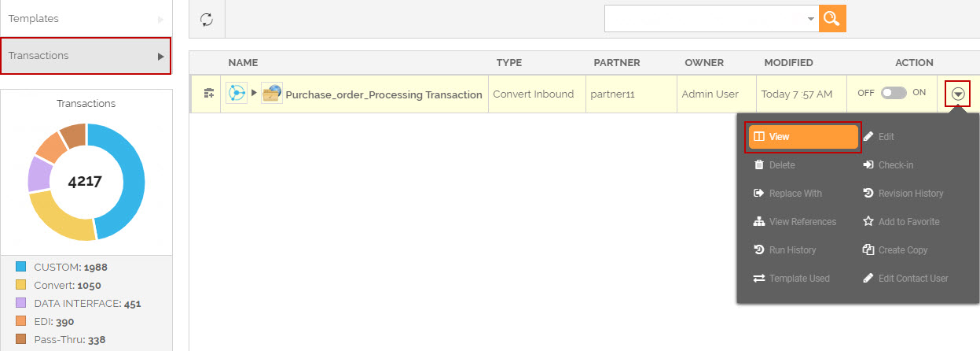Click the refresh icon in the toolbar
The image size is (980, 351).
[207, 19]
